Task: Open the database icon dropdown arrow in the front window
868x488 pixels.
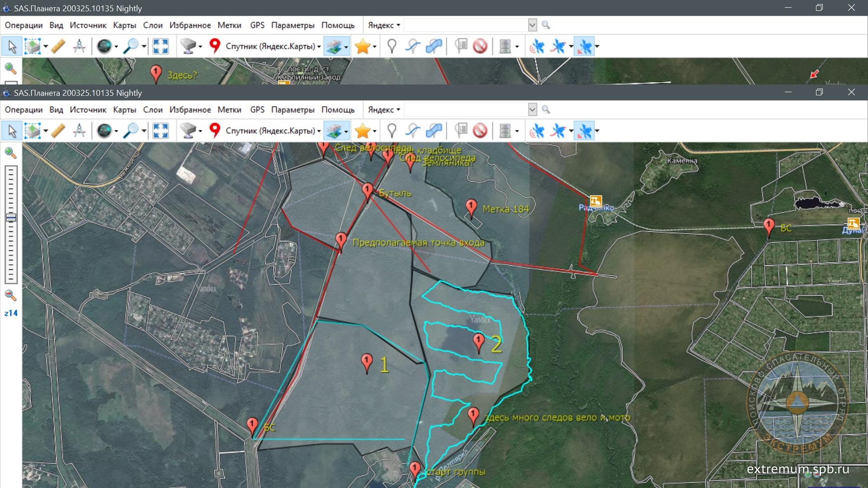Action: pyautogui.click(x=517, y=131)
